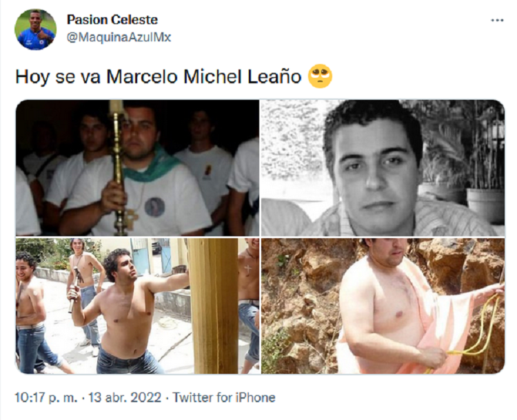Click the name 'Marcelo Michel Leaño' in the tweet
This screenshot has width=517, height=420.
pos(204,76)
